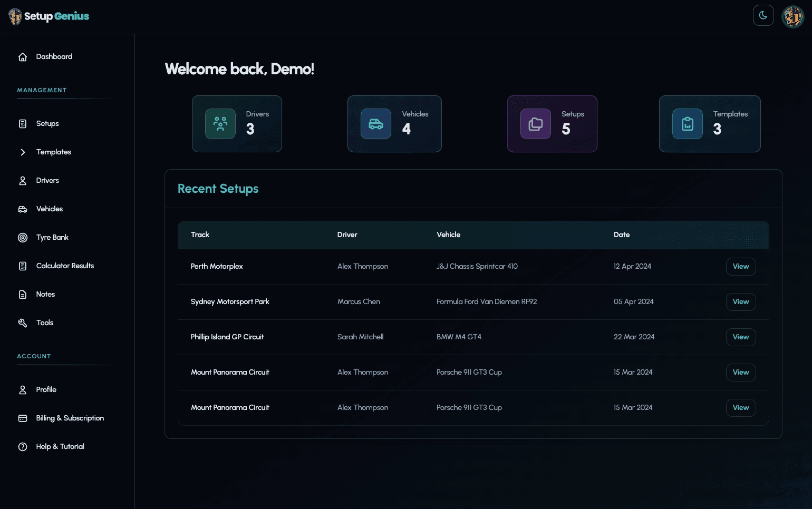This screenshot has width=812, height=509.
Task: Click the Track column header
Action: pos(200,234)
